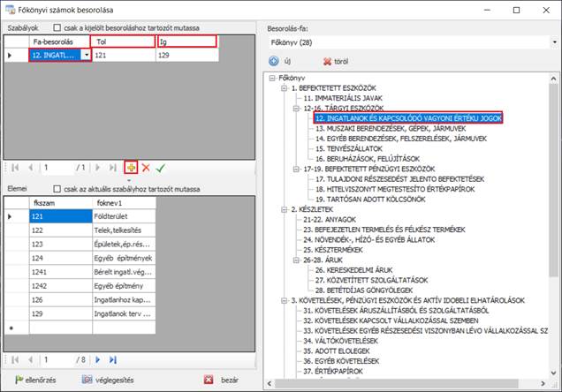This screenshot has height=392, width=562.
Task: Select 27. KÖZVETÍTETT SZOLGÁLTATÁSOK tree item
Action: click(x=371, y=280)
